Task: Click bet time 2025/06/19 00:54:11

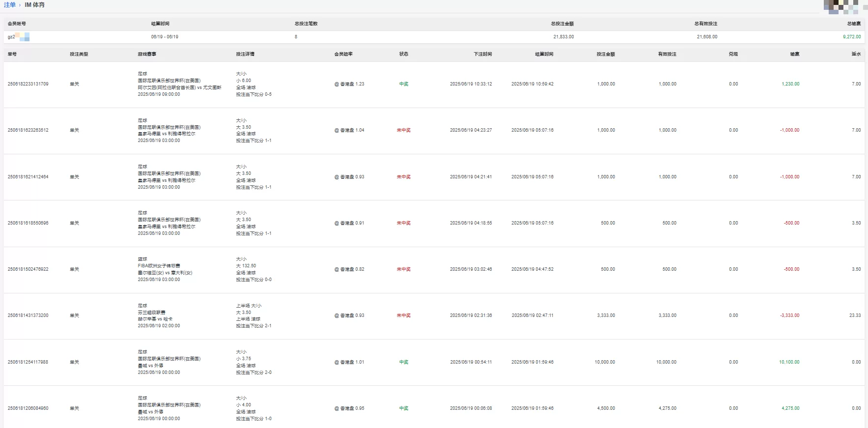Action: click(471, 362)
